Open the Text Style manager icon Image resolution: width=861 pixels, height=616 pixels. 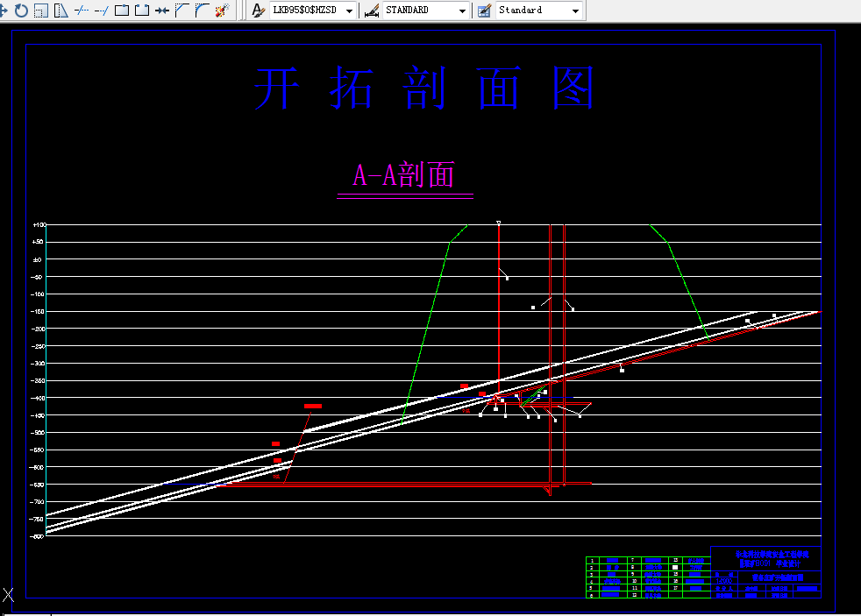[258, 10]
